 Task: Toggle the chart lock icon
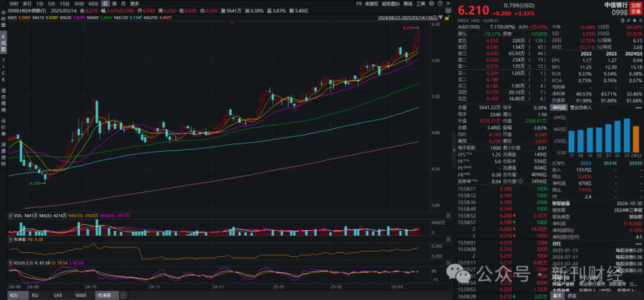coord(447,17)
